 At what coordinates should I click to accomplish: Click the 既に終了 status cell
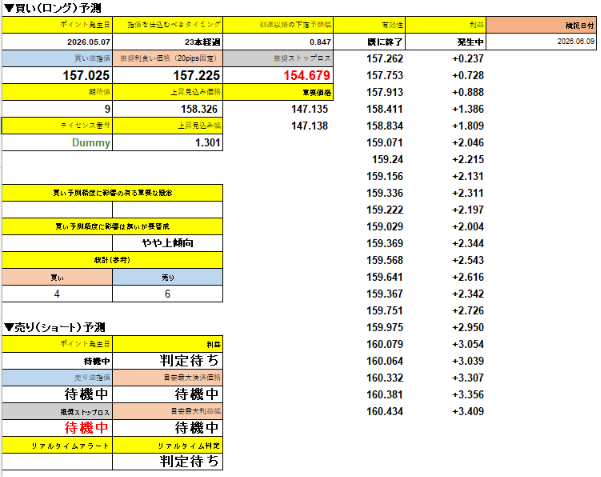click(x=369, y=42)
